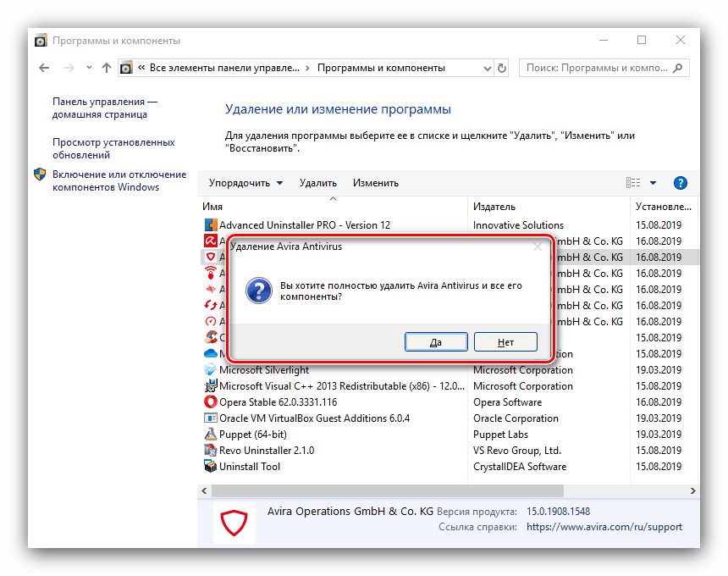Sort by the Установлено column header
728x576 pixels.
(664, 207)
